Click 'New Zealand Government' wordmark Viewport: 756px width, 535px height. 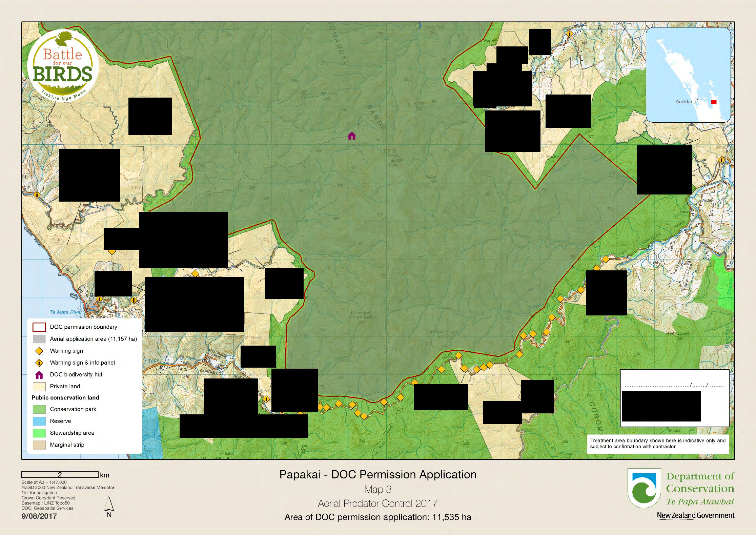(696, 515)
